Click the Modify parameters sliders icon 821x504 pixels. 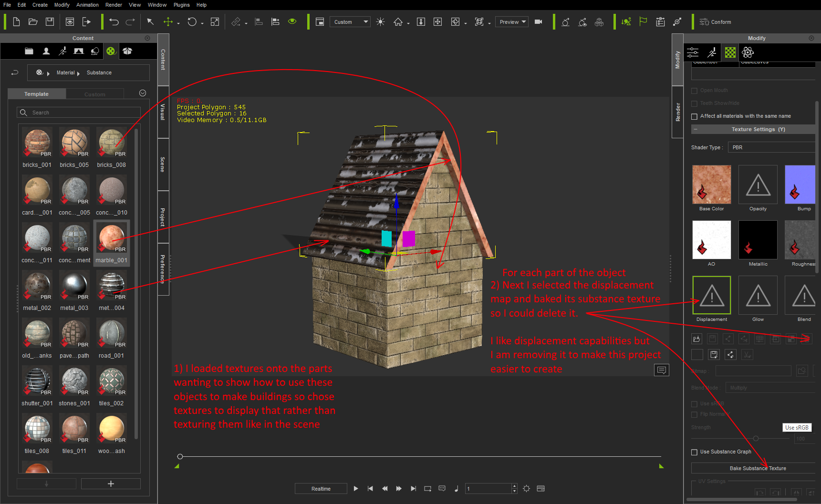[x=693, y=52]
